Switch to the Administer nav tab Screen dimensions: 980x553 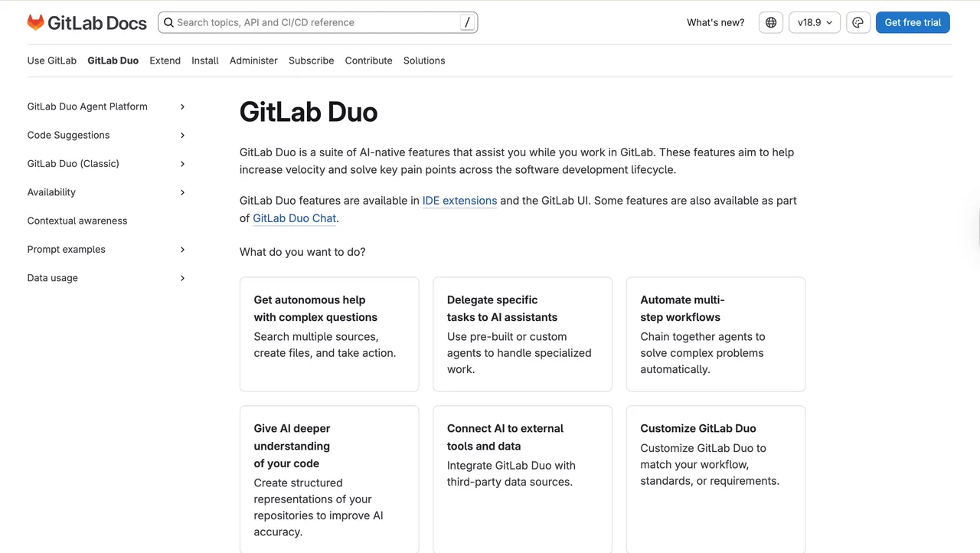tap(253, 61)
